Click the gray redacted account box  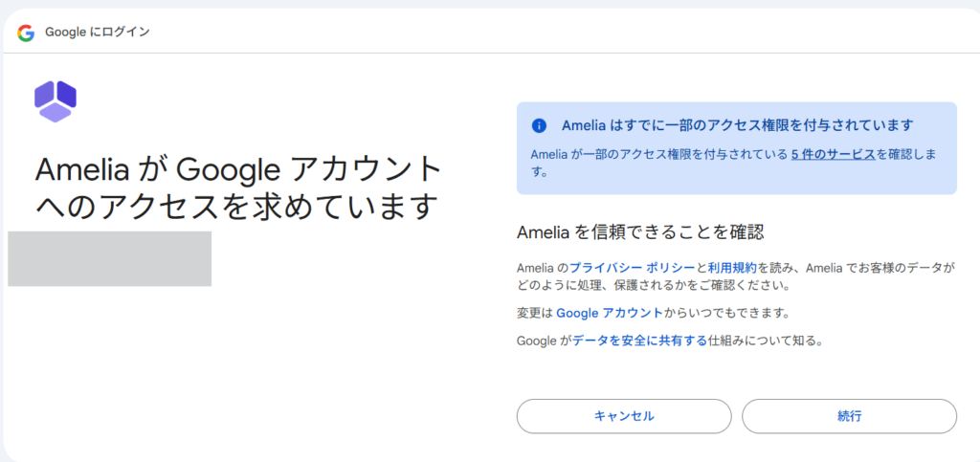(x=109, y=258)
